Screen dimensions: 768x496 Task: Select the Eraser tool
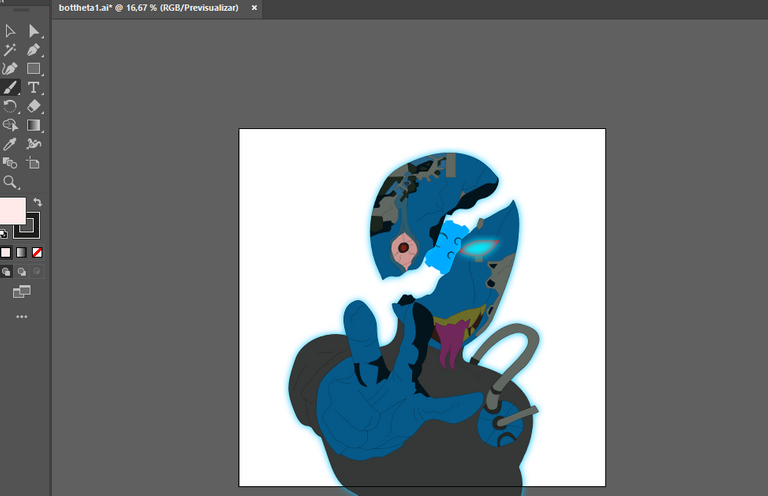tap(33, 106)
